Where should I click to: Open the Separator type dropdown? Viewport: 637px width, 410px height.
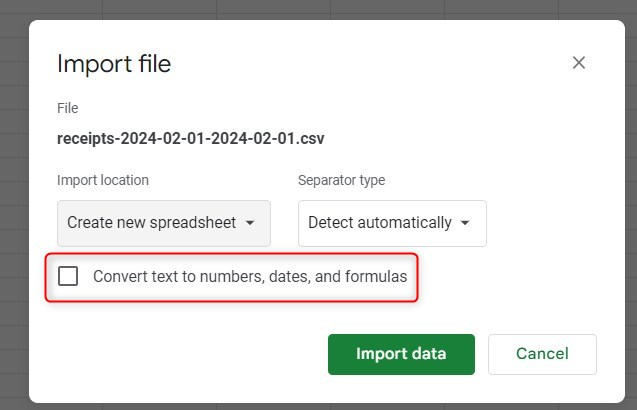pos(392,223)
